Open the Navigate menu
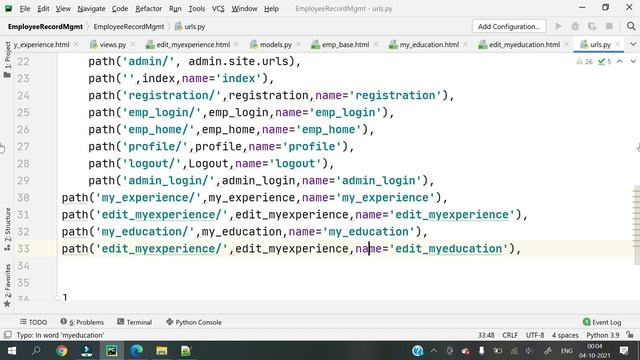Image resolution: width=640 pixels, height=360 pixels. tap(91, 9)
